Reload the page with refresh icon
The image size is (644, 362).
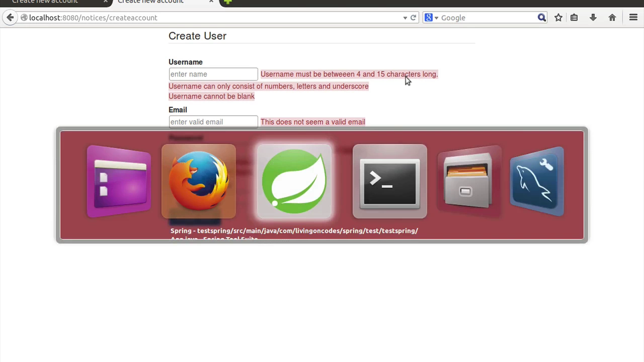pos(413,18)
